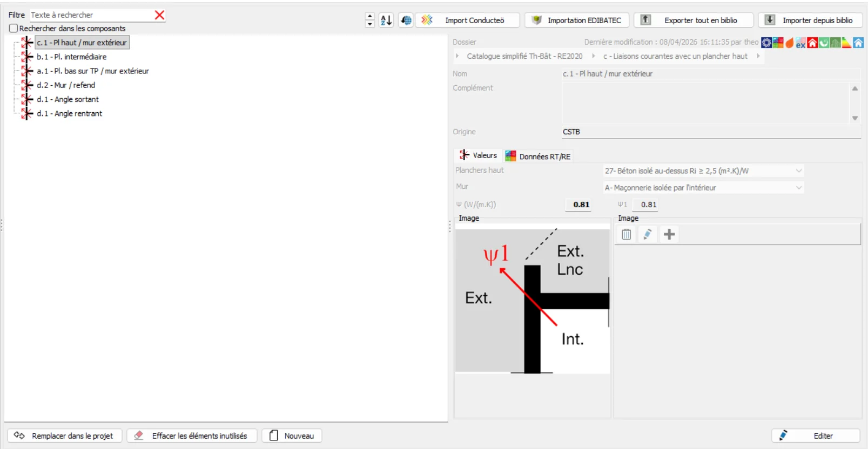Click the globe download icon
Image resolution: width=868 pixels, height=449 pixels.
pos(406,21)
